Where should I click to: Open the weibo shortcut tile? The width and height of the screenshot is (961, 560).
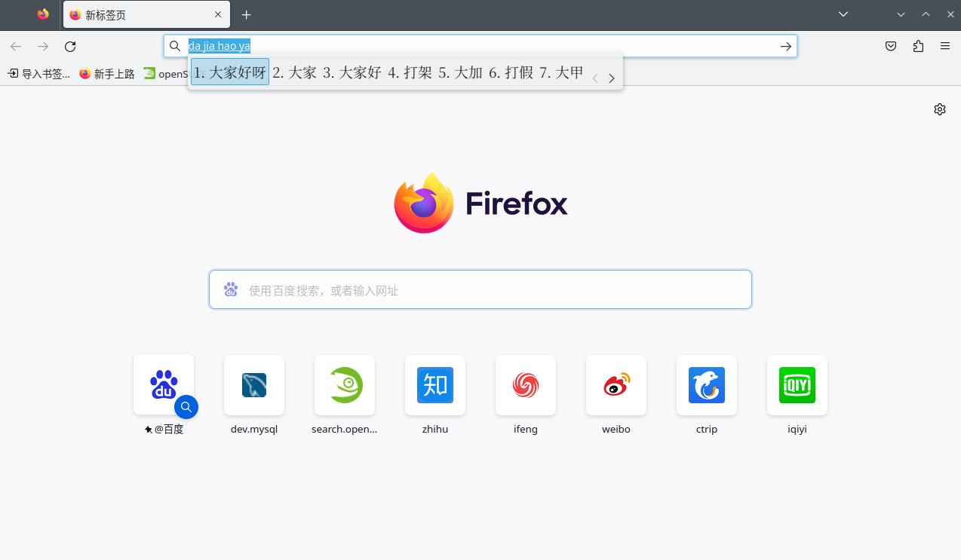tap(616, 385)
